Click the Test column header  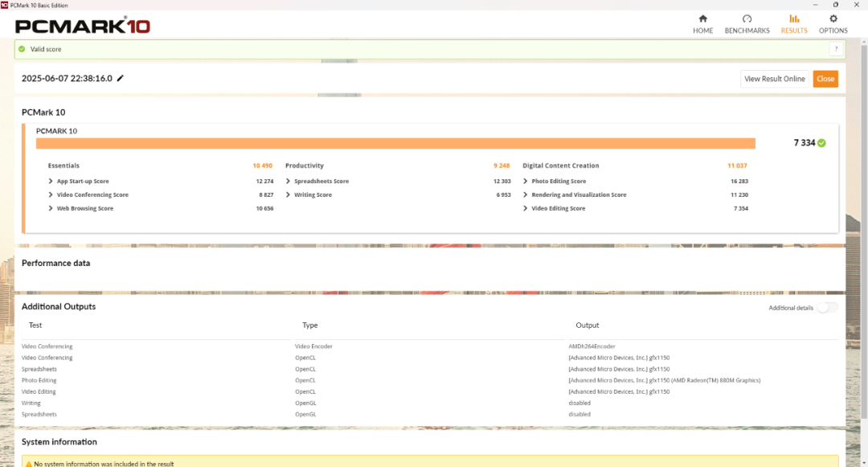click(x=35, y=326)
